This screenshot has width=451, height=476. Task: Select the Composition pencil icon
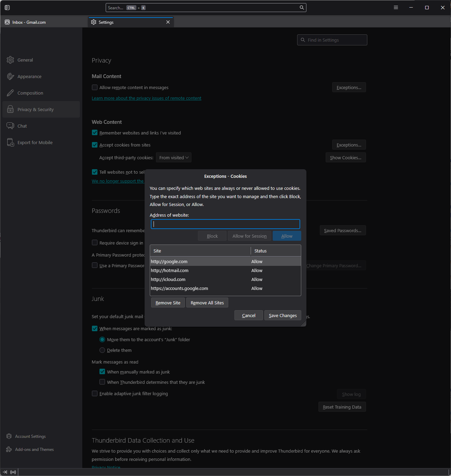pos(10,93)
